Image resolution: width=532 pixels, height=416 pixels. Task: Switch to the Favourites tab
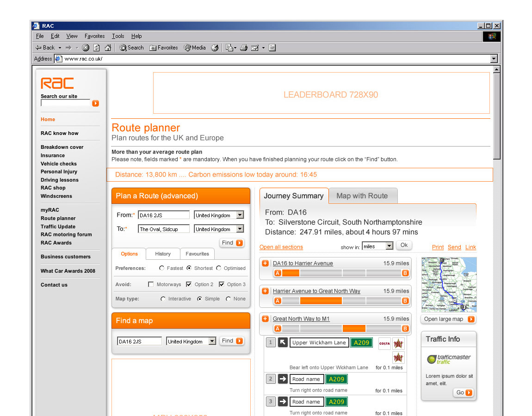[198, 254]
